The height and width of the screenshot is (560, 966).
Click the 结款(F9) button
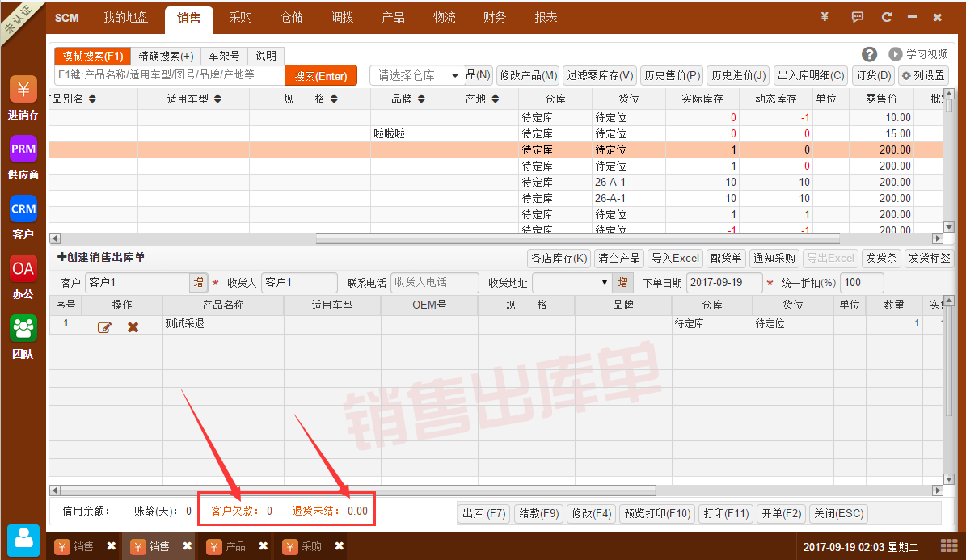click(x=538, y=513)
